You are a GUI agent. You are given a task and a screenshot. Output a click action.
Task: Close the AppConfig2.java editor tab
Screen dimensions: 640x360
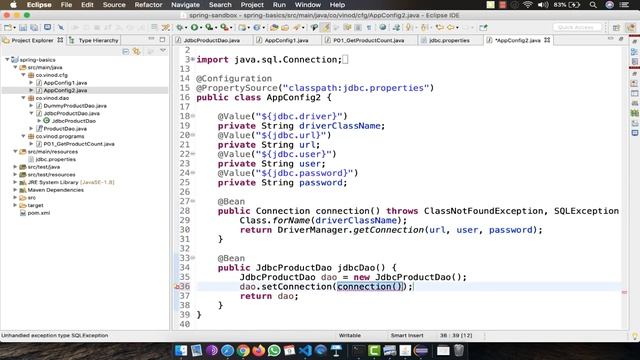(547, 40)
